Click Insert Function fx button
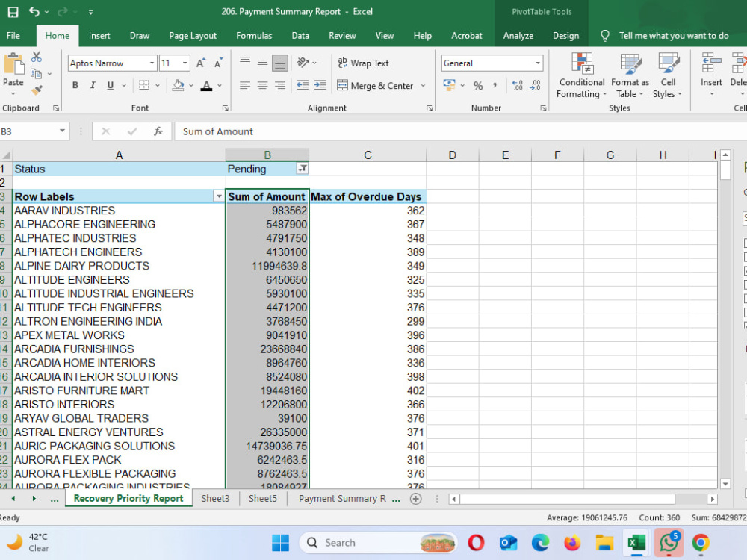The image size is (747, 560). tap(158, 131)
